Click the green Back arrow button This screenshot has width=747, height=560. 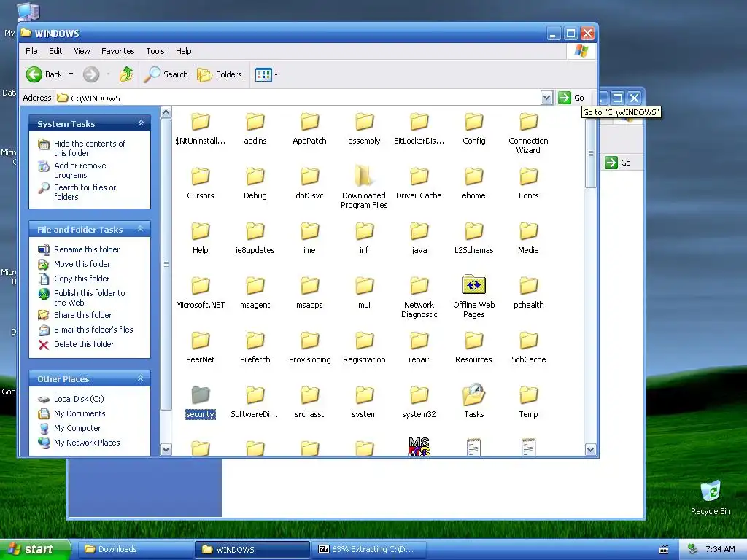(34, 74)
